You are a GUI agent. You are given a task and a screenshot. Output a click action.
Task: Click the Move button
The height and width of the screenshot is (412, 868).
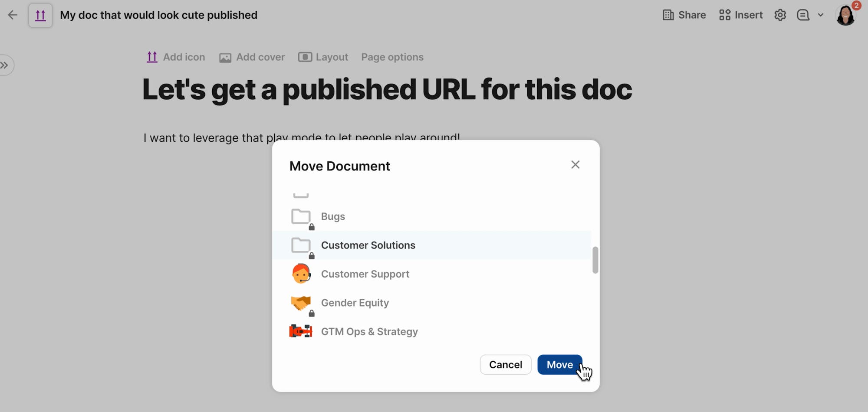click(x=560, y=365)
